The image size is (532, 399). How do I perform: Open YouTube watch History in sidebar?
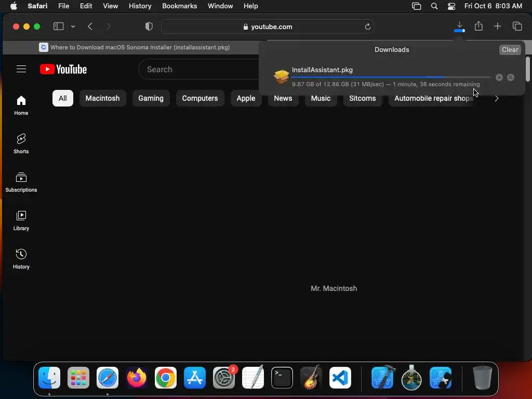point(21,259)
